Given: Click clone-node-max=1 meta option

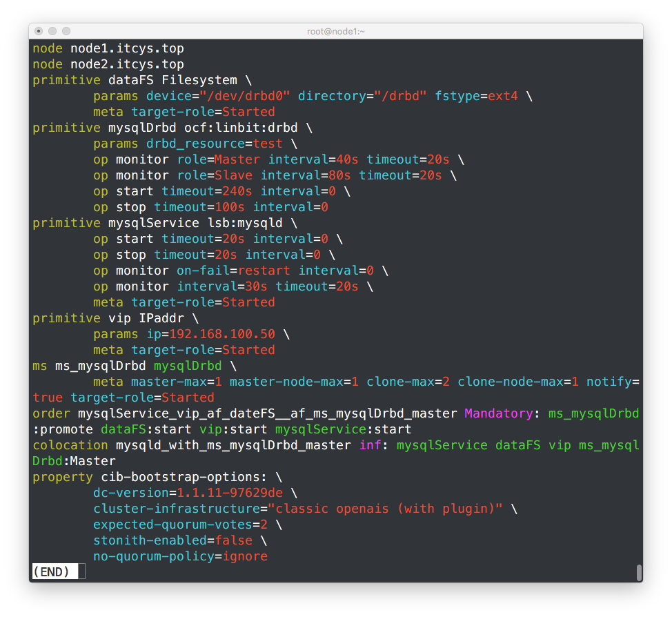Looking at the screenshot, I should pyautogui.click(x=517, y=382).
